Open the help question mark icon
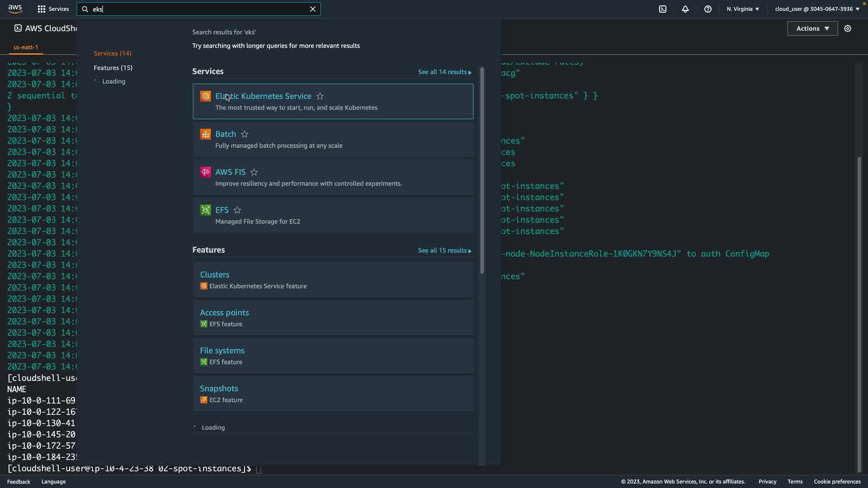868x488 pixels. click(x=708, y=9)
